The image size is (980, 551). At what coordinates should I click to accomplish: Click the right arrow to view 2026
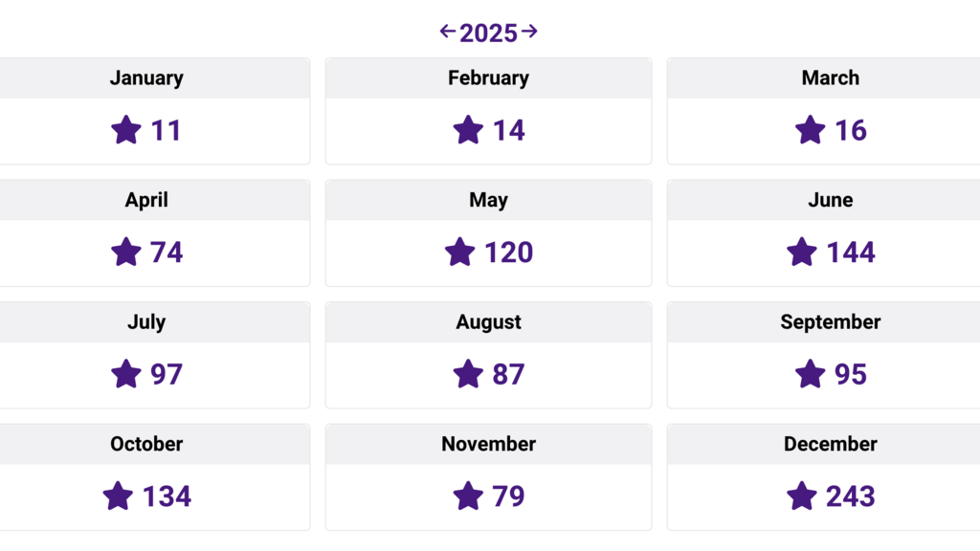(531, 32)
